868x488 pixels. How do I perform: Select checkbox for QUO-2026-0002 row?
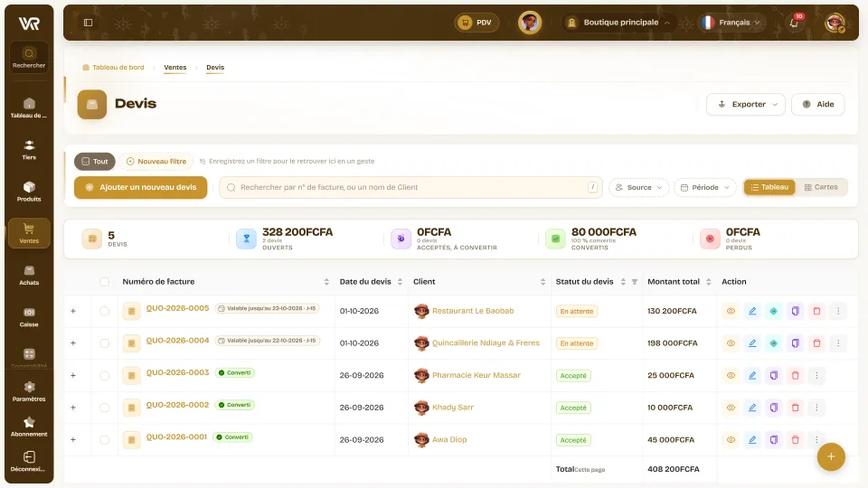click(x=105, y=408)
